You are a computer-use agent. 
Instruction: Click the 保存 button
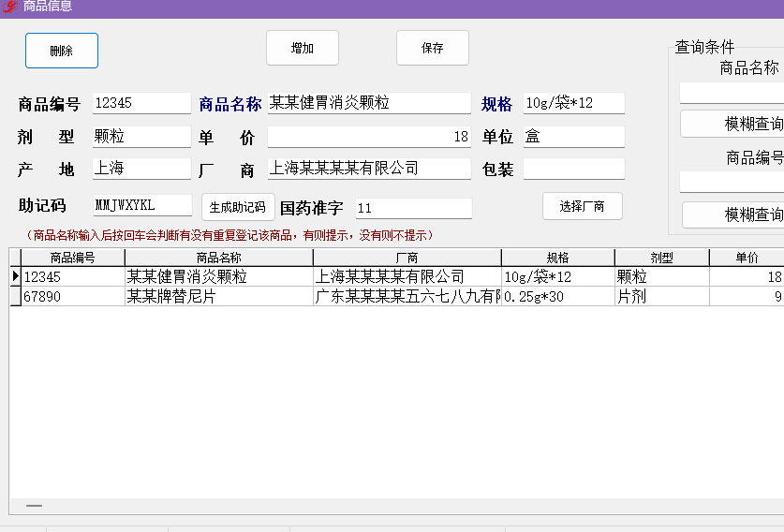[x=433, y=48]
